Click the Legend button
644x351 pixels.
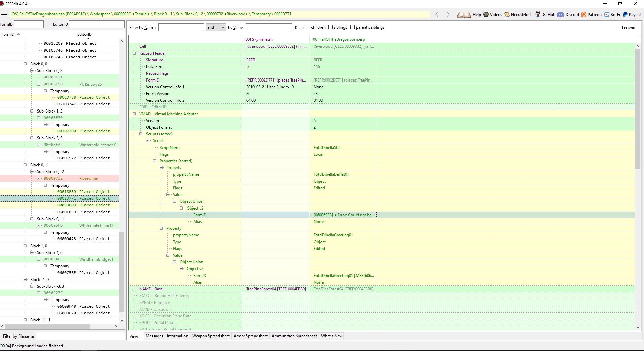629,28
